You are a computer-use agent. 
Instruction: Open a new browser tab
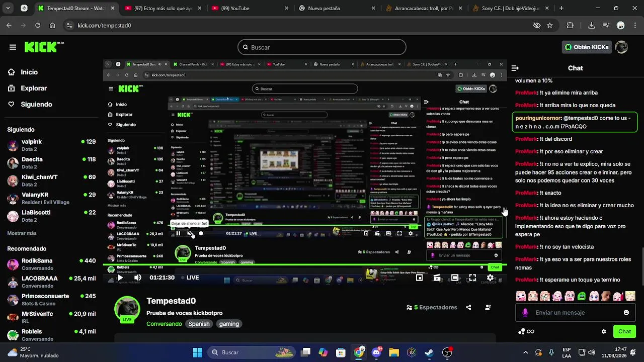click(561, 8)
